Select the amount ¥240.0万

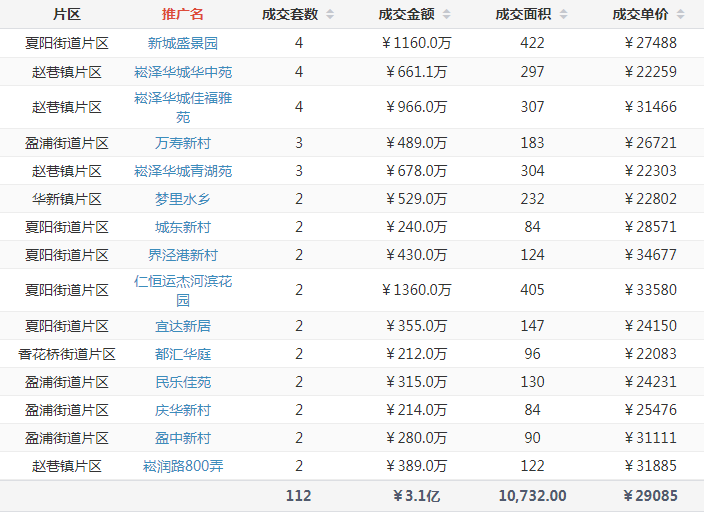[416, 227]
